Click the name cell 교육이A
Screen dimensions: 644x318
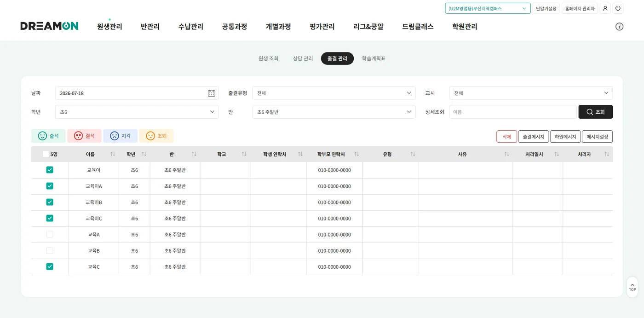94,186
